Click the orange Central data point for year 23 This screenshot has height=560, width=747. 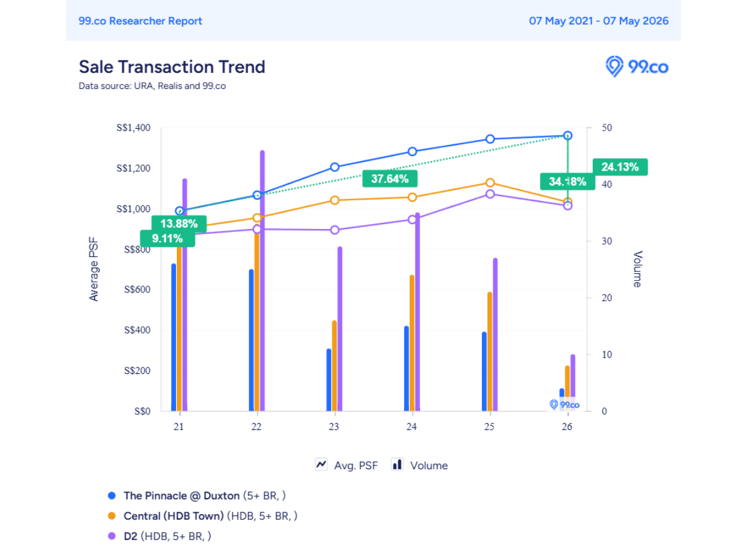point(334,200)
